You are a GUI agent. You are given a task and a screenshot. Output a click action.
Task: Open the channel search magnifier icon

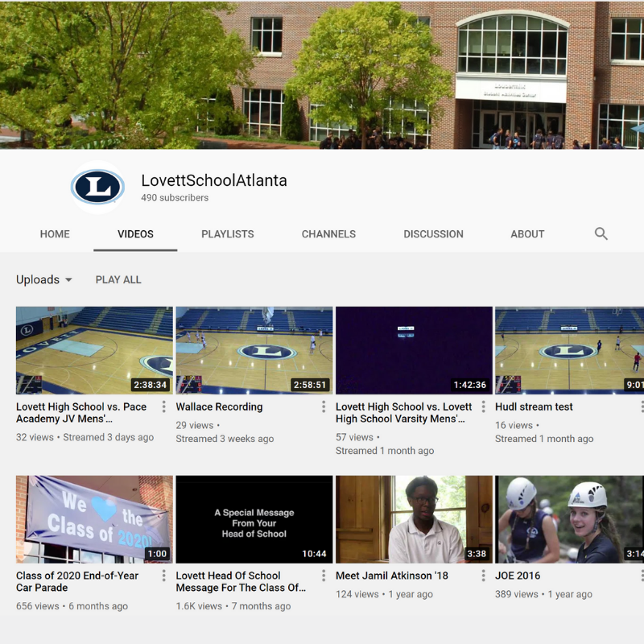click(601, 233)
